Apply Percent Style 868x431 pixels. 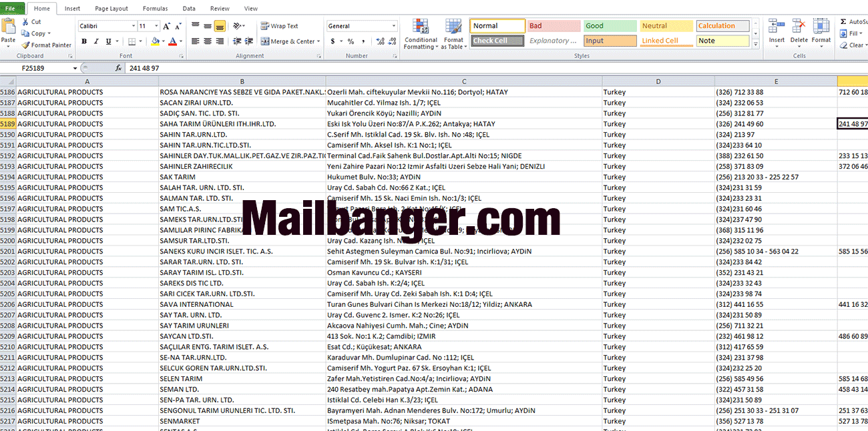pos(351,41)
